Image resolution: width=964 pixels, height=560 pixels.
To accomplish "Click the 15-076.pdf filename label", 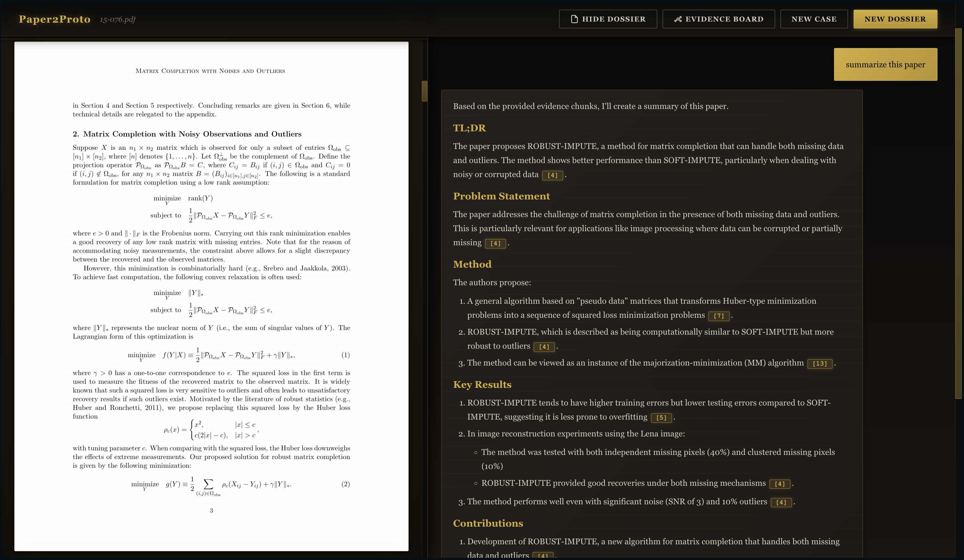I will point(117,19).
